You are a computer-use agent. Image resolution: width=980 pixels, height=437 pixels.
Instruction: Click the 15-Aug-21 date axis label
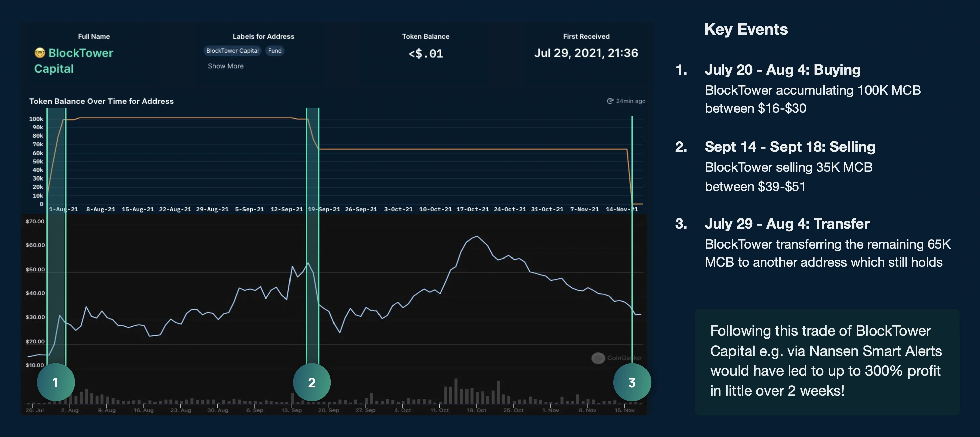click(138, 210)
